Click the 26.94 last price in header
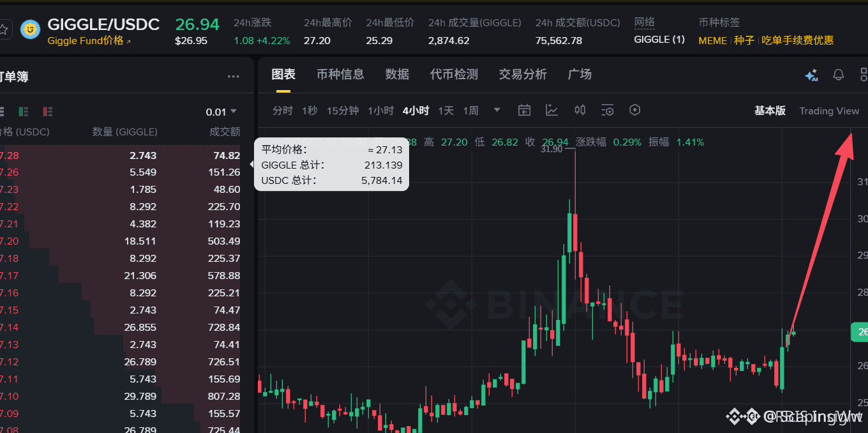 (x=197, y=24)
